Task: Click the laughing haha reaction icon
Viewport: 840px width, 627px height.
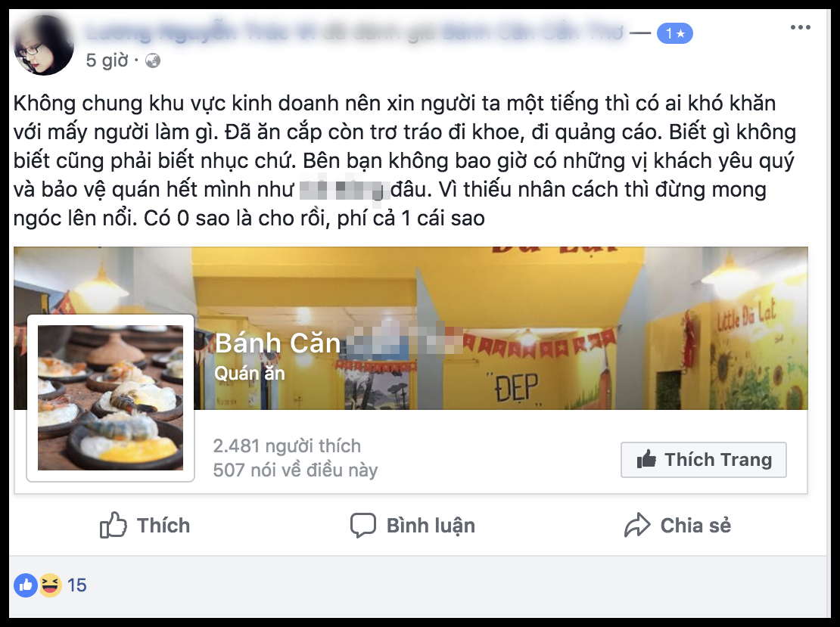Action: pos(50,585)
